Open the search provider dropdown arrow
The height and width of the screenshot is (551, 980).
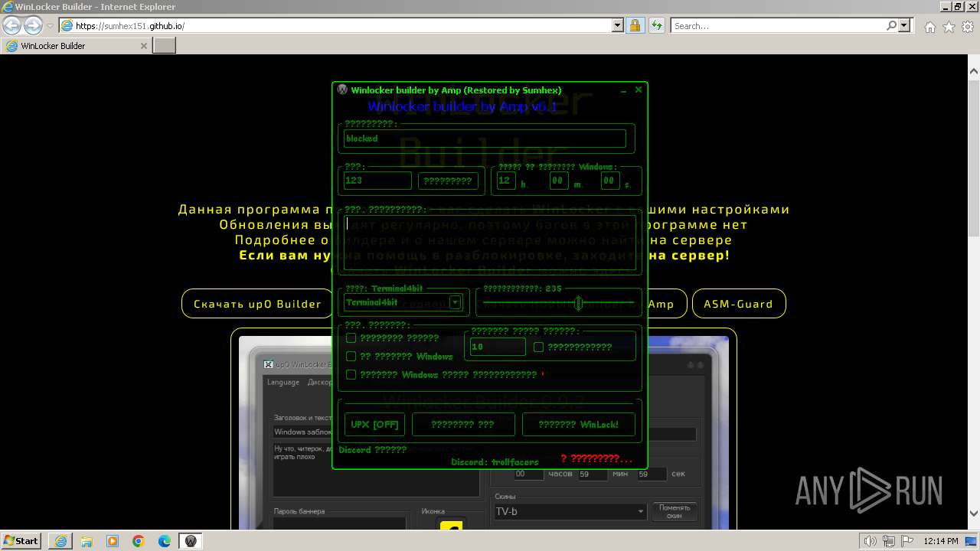pyautogui.click(x=905, y=26)
